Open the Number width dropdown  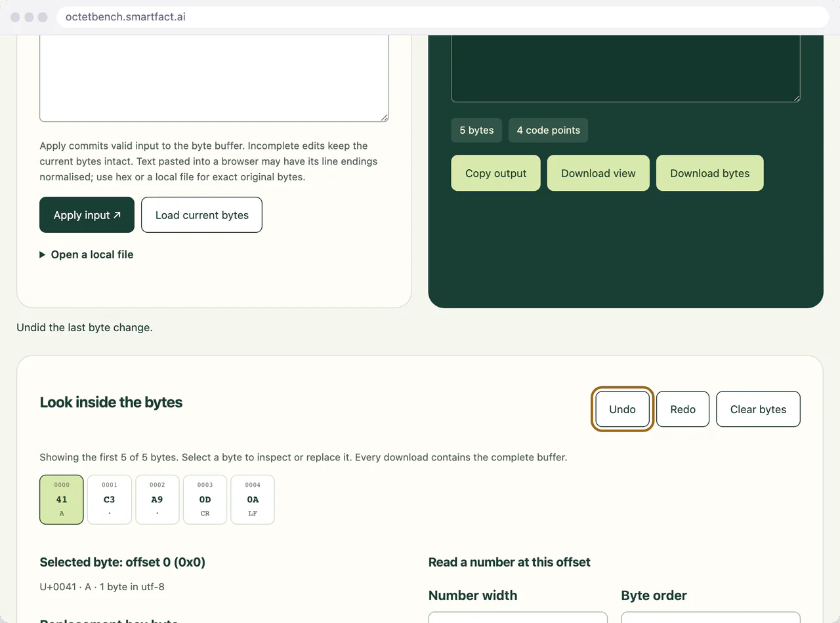pyautogui.click(x=518, y=617)
